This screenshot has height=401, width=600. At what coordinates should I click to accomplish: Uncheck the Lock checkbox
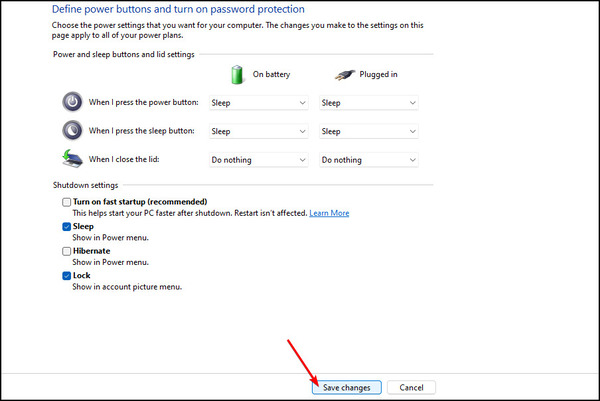(x=67, y=275)
